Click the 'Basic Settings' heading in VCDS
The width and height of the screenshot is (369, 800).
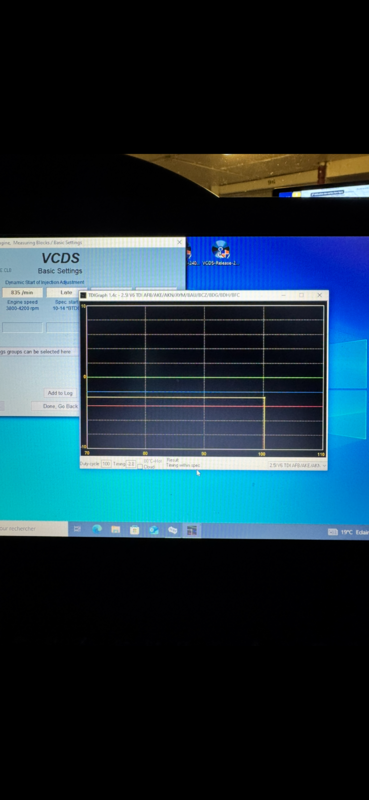[x=60, y=270]
